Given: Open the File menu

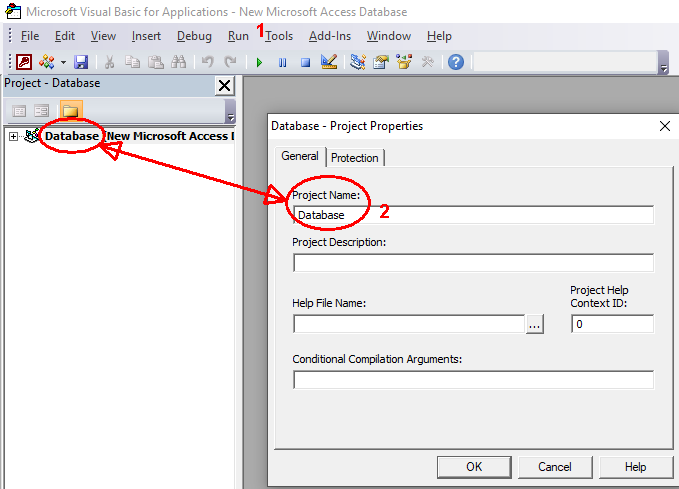Looking at the screenshot, I should [30, 36].
